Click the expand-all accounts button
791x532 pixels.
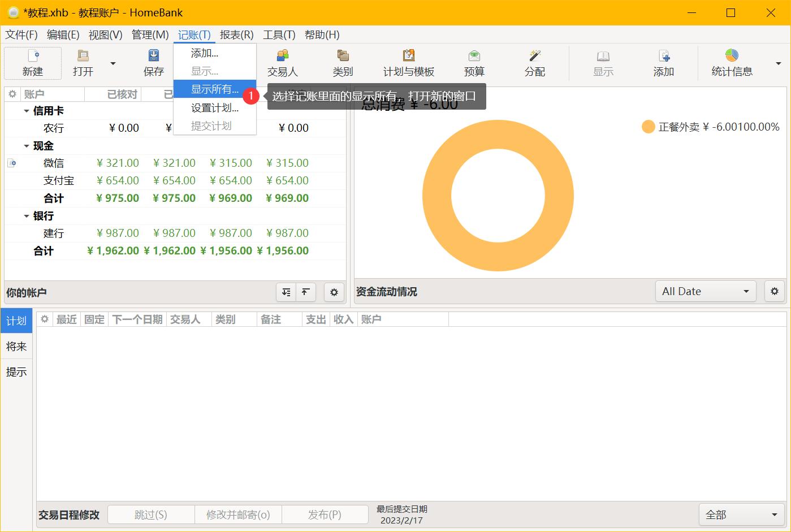(286, 292)
